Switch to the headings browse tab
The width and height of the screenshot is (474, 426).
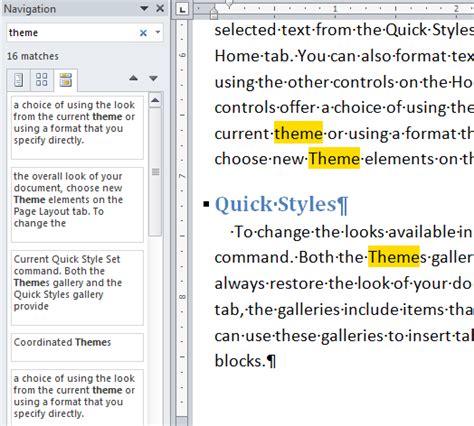click(19, 80)
